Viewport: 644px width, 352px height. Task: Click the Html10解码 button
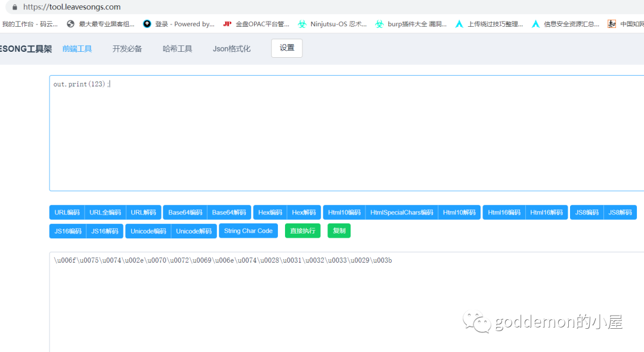(x=459, y=213)
